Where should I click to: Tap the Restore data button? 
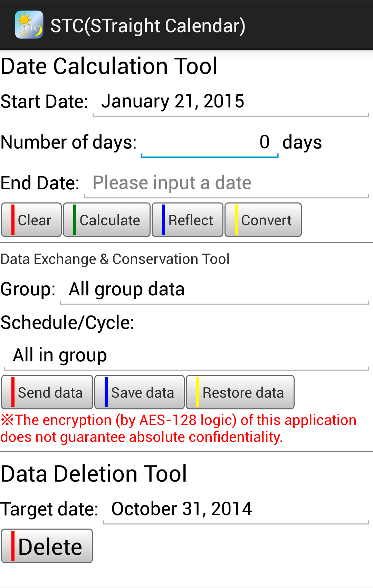tap(240, 392)
